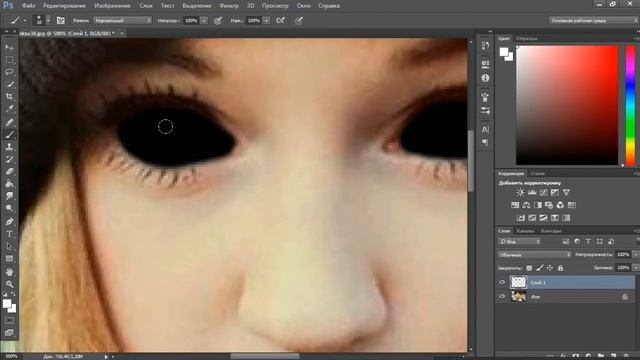
Task: Select the Move tool
Action: [9, 47]
